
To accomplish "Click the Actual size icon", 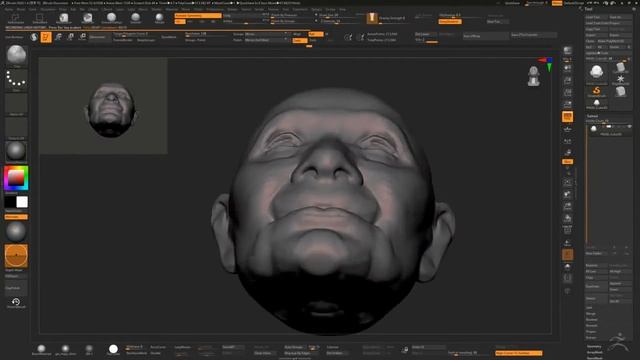I will tap(567, 93).
